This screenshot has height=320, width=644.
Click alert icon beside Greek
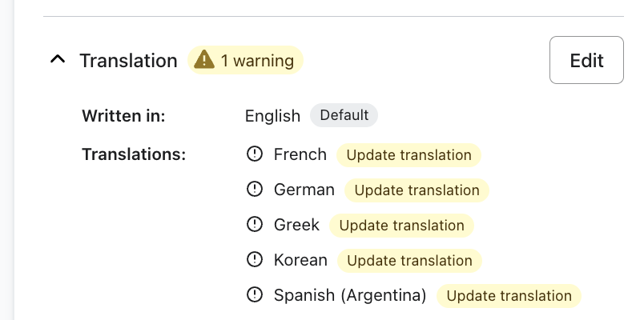click(x=255, y=225)
